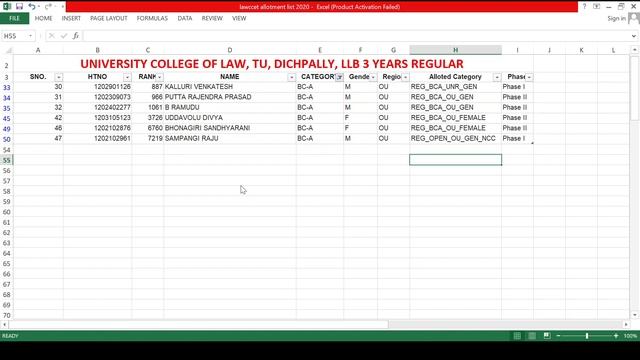Open the REVIEW ribbon tab
Image resolution: width=640 pixels, height=360 pixels.
[x=212, y=18]
